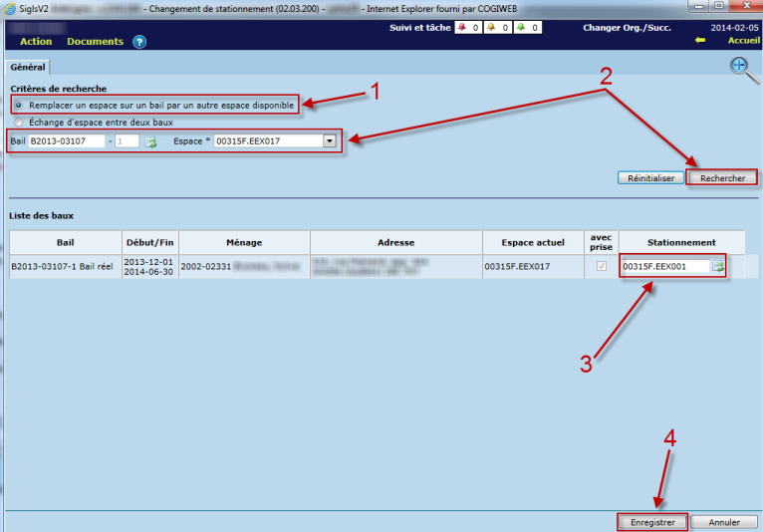
Task: Click the magnifying glass zoom icon
Action: point(741,67)
